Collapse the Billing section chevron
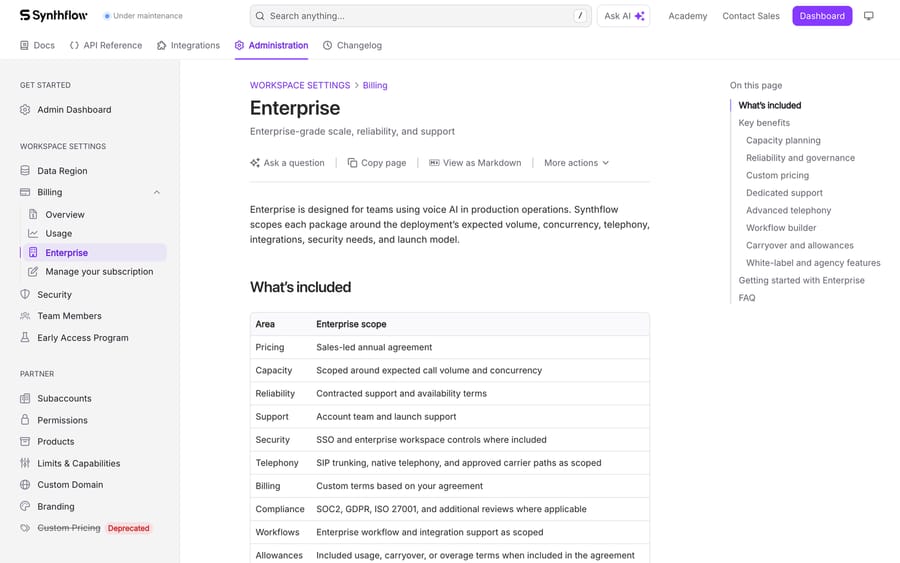 pos(157,192)
